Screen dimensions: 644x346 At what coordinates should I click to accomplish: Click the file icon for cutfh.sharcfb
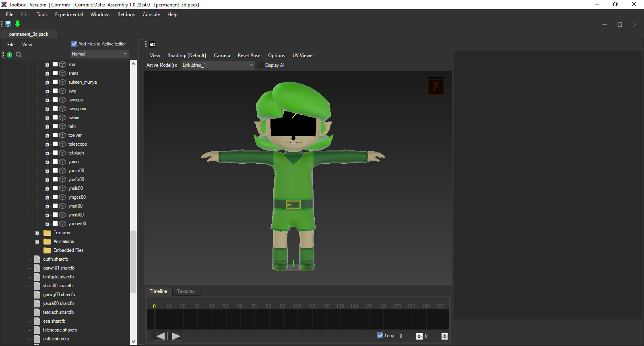click(37, 259)
